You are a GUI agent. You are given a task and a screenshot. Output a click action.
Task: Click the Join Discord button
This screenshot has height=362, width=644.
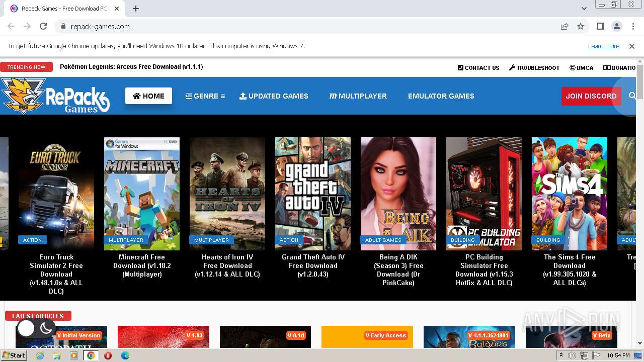pyautogui.click(x=591, y=96)
